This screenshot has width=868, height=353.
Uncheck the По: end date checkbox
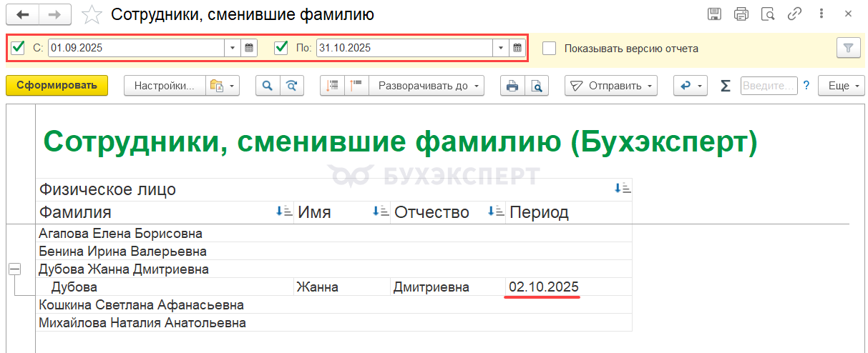click(281, 48)
